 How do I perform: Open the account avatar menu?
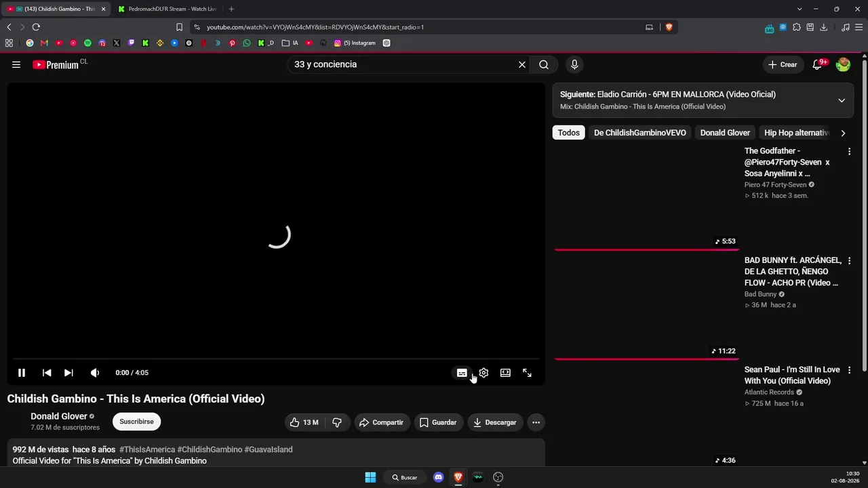click(x=843, y=64)
